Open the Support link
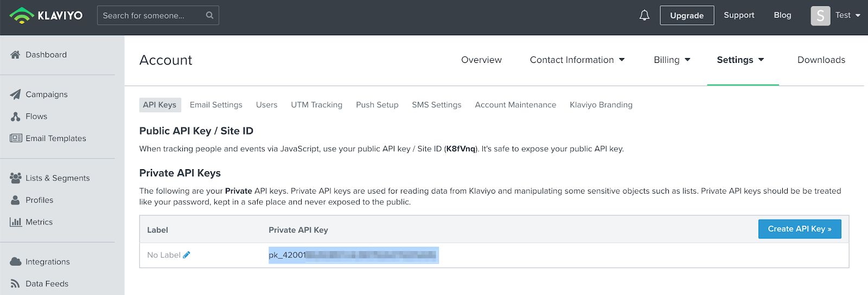The width and height of the screenshot is (868, 295). [739, 15]
